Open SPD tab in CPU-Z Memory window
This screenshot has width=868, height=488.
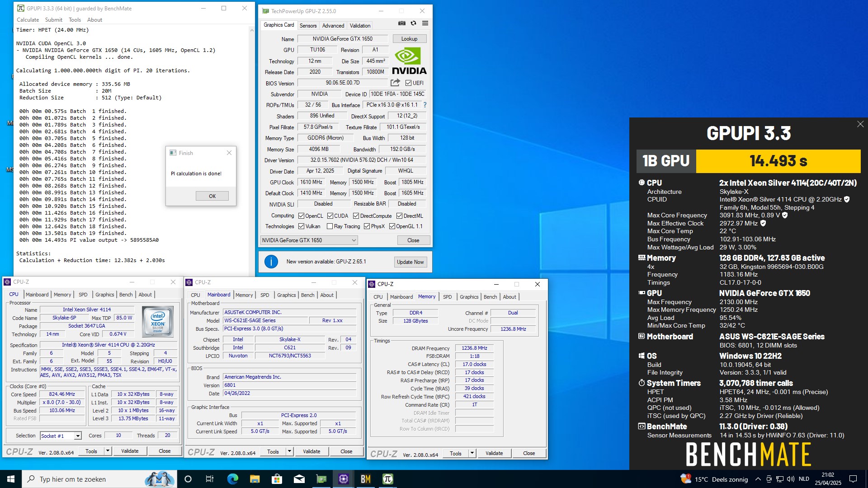click(x=447, y=297)
